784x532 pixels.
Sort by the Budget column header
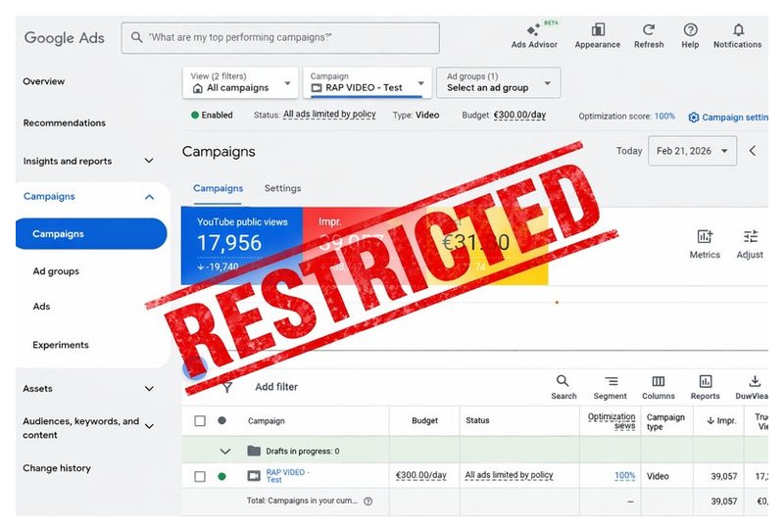[x=424, y=421]
